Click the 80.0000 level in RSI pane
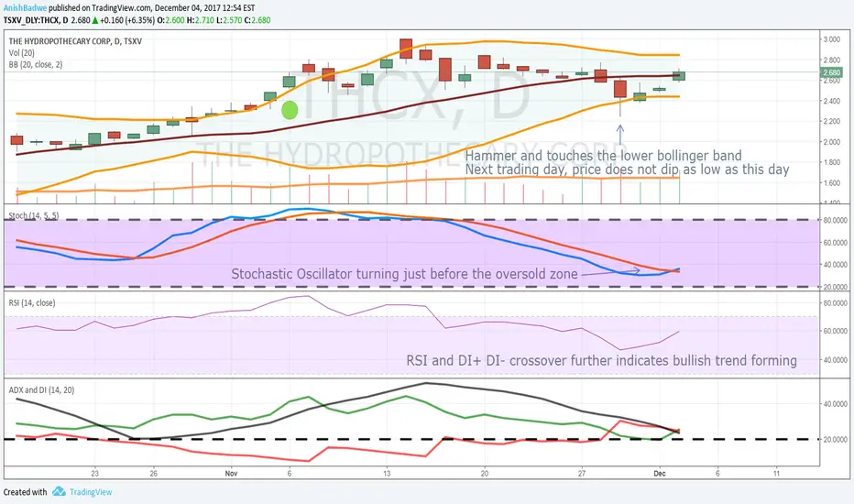 click(x=835, y=303)
